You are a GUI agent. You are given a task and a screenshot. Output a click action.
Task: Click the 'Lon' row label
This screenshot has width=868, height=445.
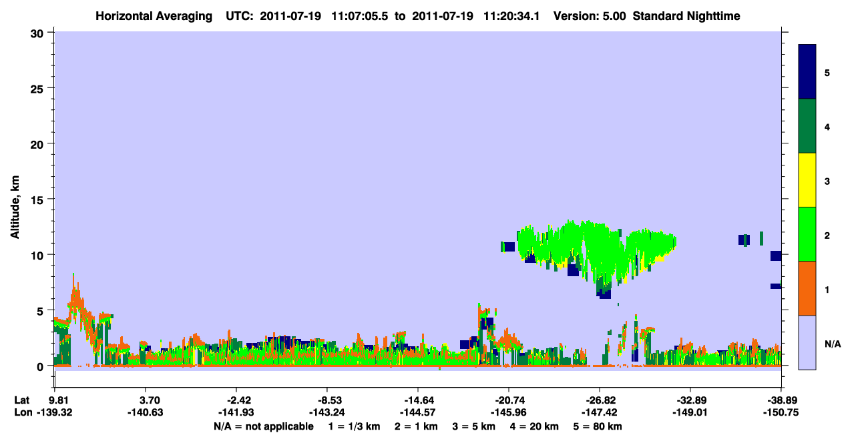pos(23,413)
